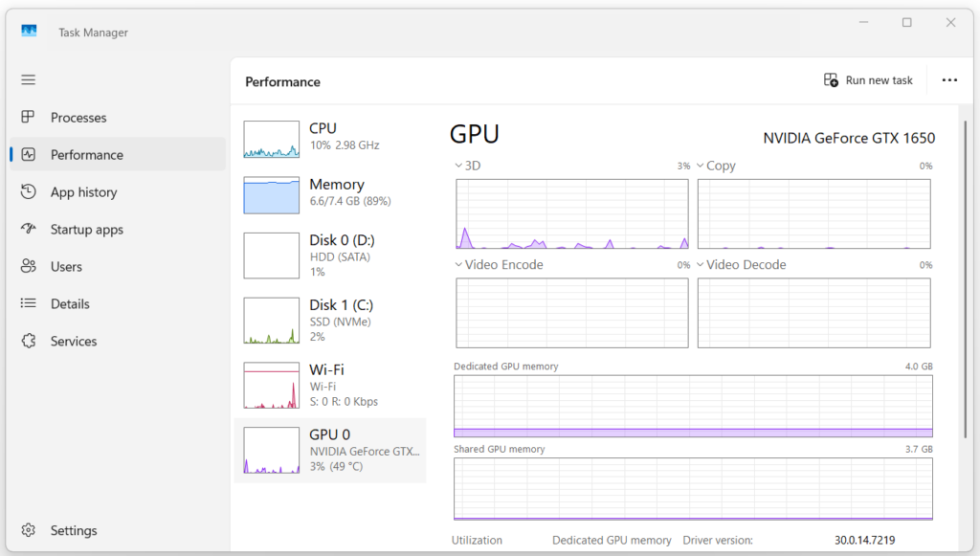Click the Utilization label at bottom
Image resolution: width=980 pixels, height=556 pixels.
tap(477, 541)
